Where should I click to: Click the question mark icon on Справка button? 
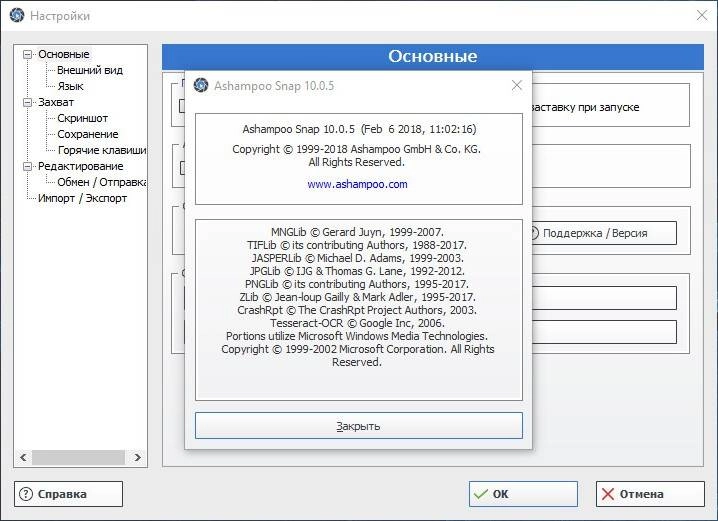click(26, 494)
